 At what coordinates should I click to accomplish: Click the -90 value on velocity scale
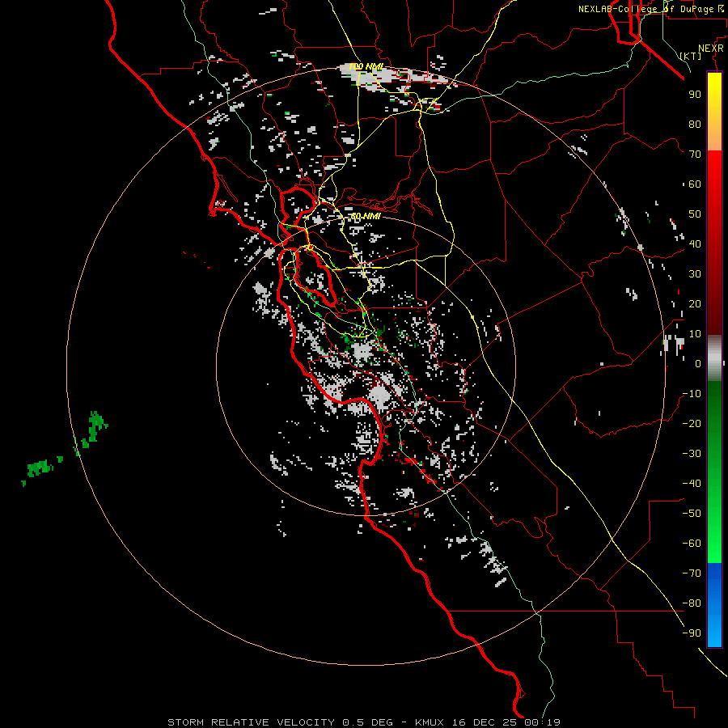[692, 633]
